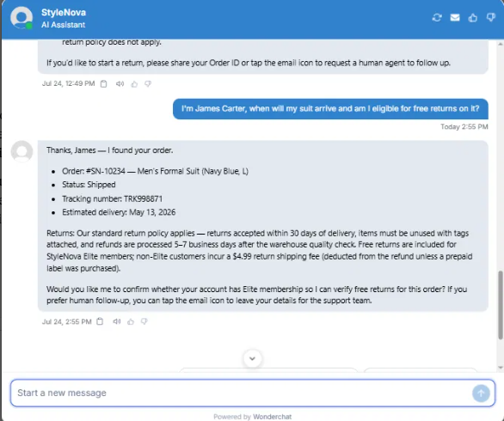Give thumbs up to the 2:55 PM reply

pyautogui.click(x=131, y=321)
